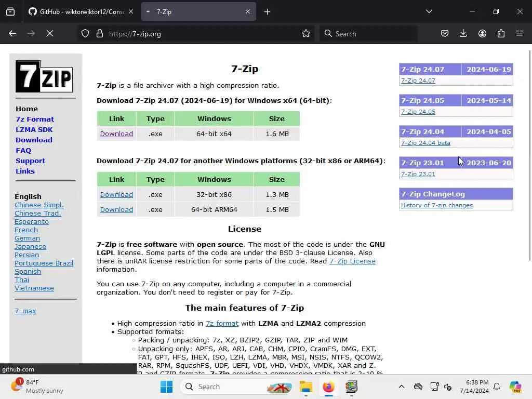Switch language to Thai

(x=22, y=280)
